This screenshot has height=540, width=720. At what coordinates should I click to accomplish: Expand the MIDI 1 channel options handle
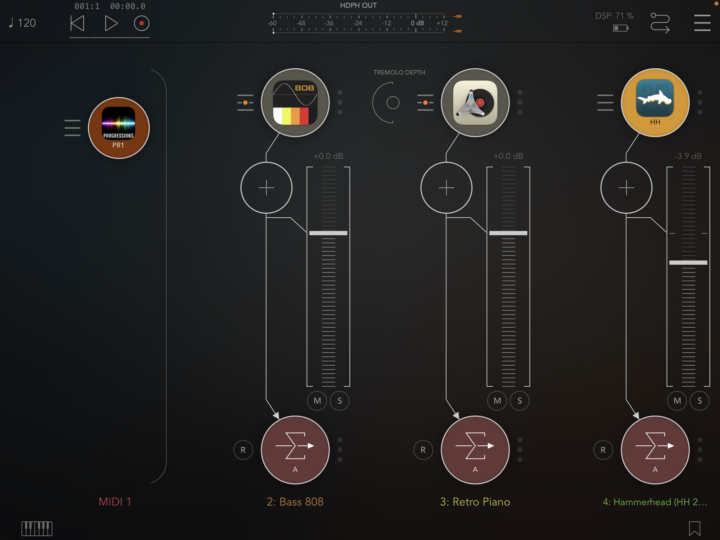[x=72, y=128]
